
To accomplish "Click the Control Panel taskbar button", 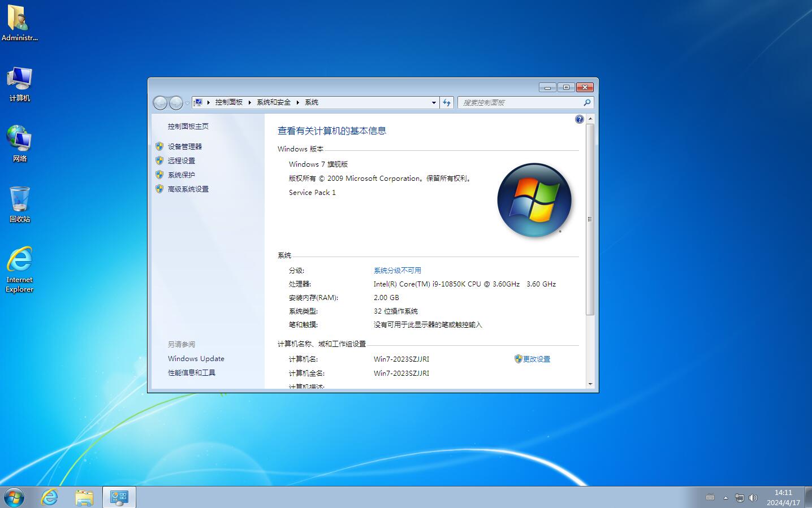I will tap(119, 497).
